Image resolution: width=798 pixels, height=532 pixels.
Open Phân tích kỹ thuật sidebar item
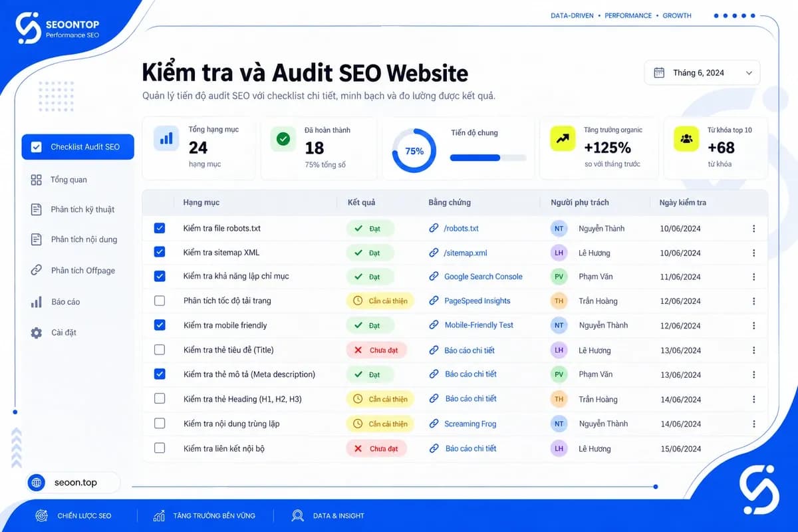(82, 209)
